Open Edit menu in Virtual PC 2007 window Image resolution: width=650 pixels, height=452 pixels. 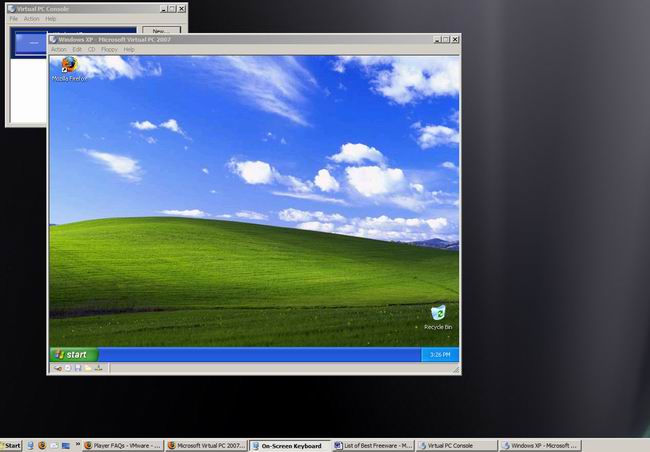(x=77, y=49)
